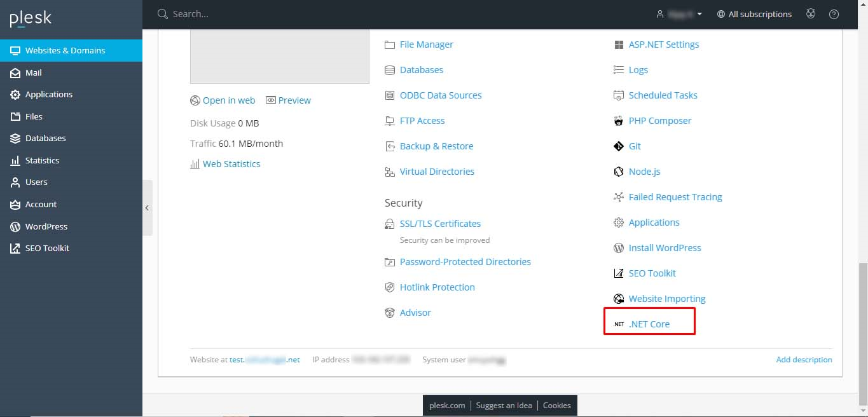This screenshot has width=868, height=417.
Task: Click the Hotlink Protection shield icon
Action: [390, 287]
